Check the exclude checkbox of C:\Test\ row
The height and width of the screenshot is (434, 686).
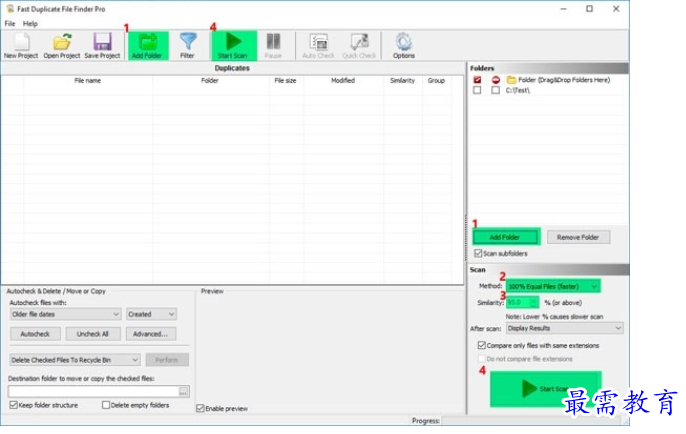coord(495,90)
